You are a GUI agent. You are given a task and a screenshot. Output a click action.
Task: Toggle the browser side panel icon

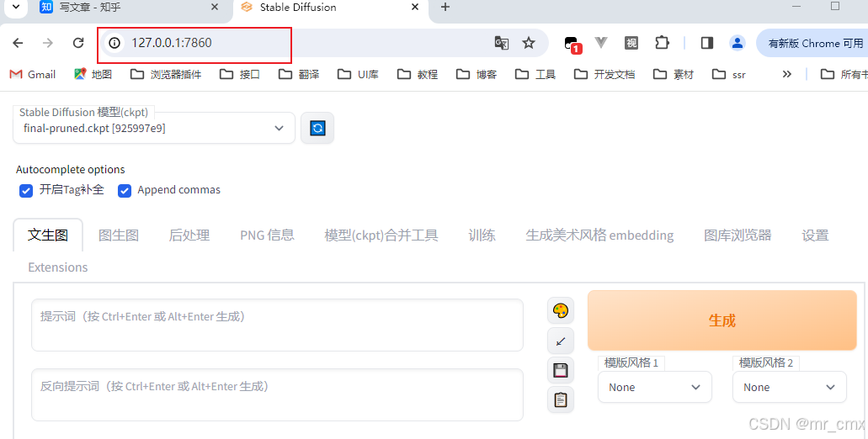(707, 43)
